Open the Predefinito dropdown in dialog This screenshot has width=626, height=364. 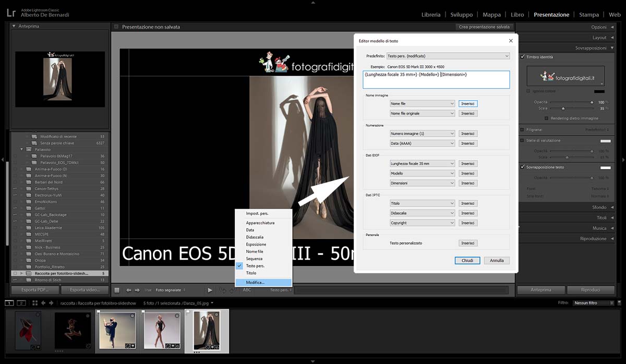[x=448, y=56]
